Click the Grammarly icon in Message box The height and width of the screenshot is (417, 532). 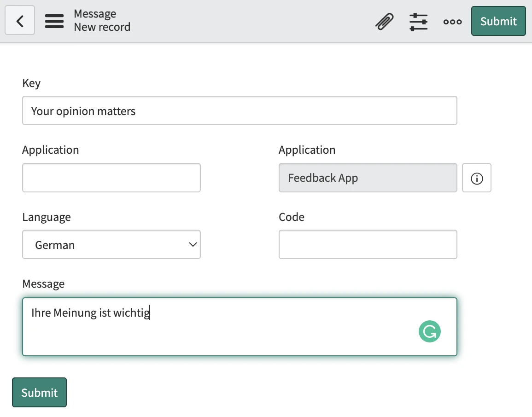coord(429,331)
